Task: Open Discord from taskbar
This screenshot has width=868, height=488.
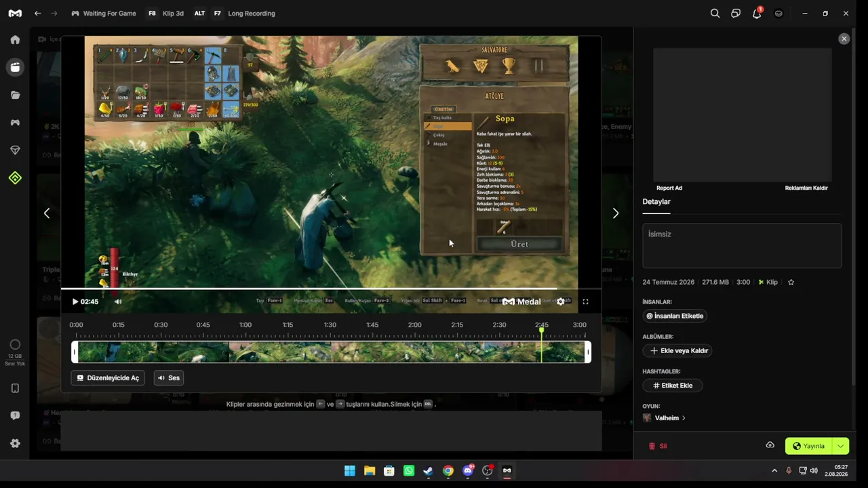Action: (468, 470)
